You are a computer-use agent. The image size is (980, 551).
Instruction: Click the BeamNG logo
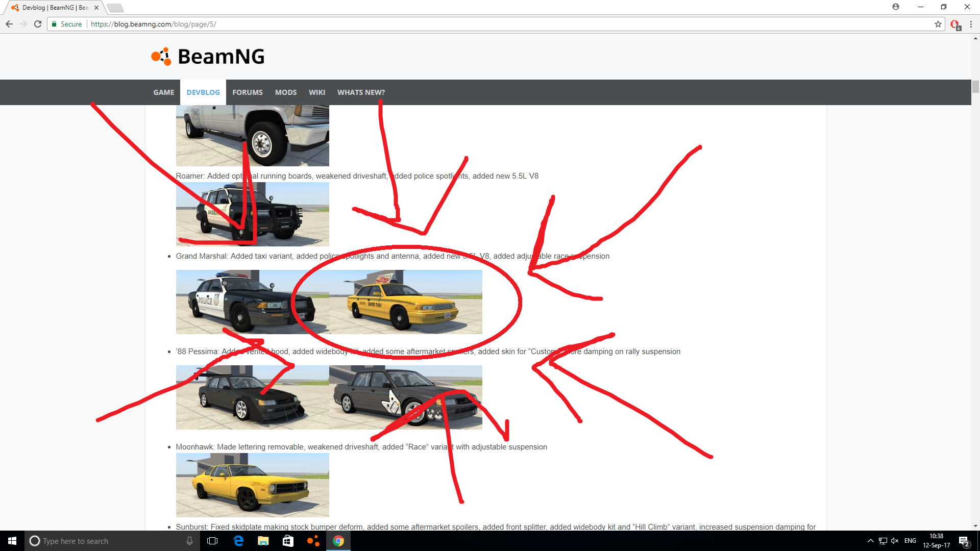click(x=208, y=57)
